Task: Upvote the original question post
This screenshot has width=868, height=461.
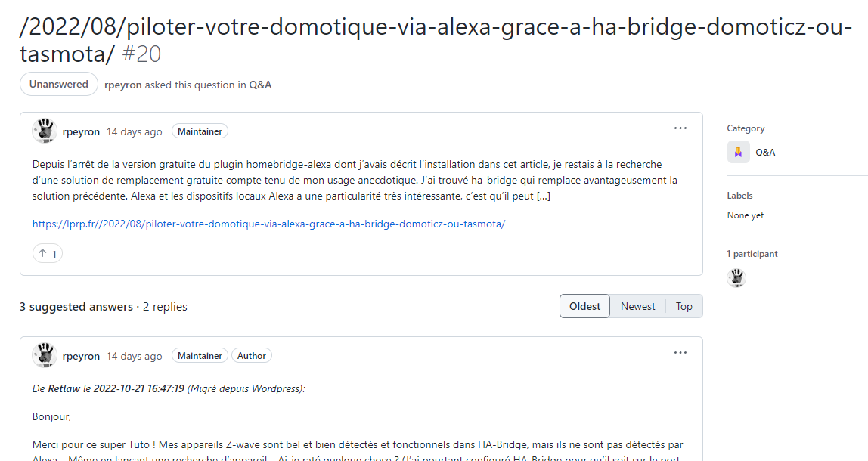Action: [47, 253]
